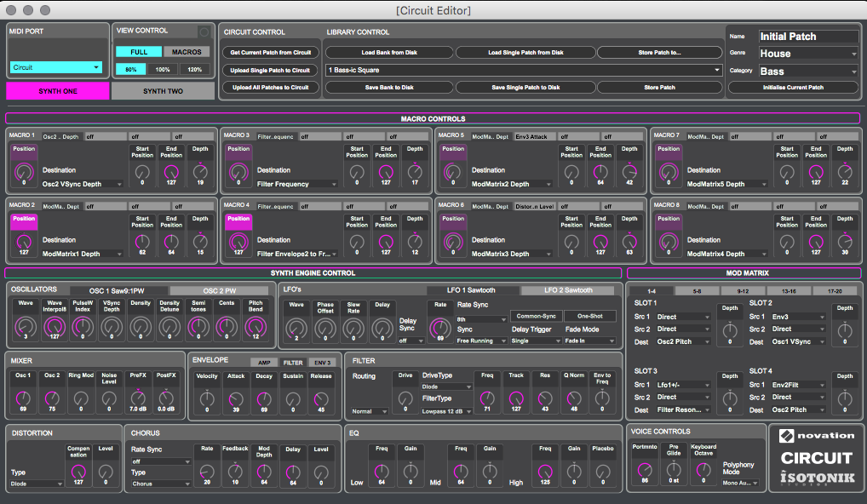Click Initialise Current Patch
This screenshot has height=504, width=867.
[x=792, y=87]
